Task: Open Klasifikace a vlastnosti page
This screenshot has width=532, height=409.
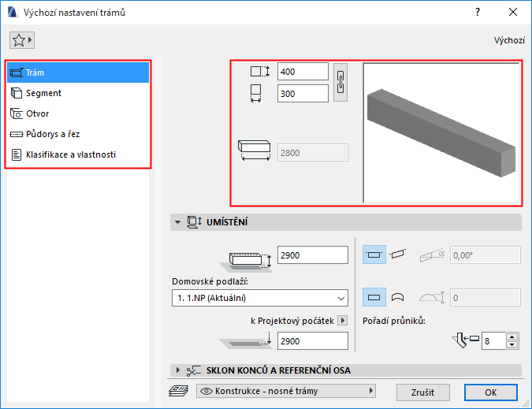Action: 78,154
